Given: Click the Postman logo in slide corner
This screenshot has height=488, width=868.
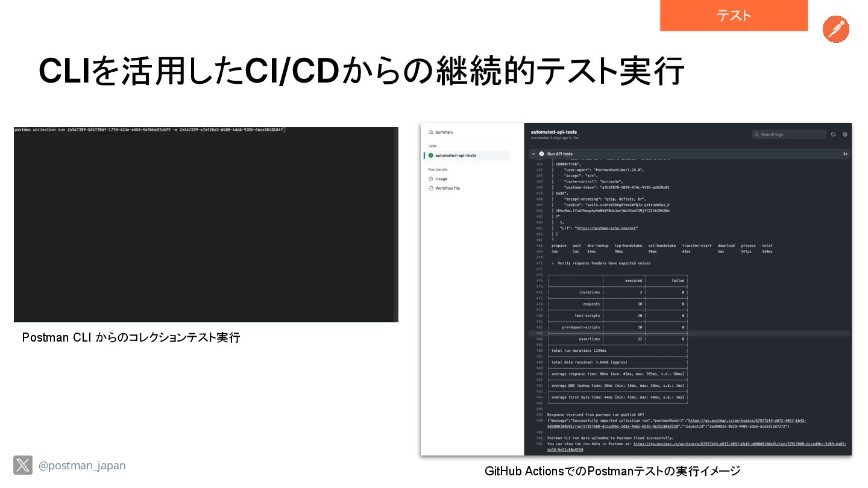Looking at the screenshot, I should pyautogui.click(x=836, y=29).
